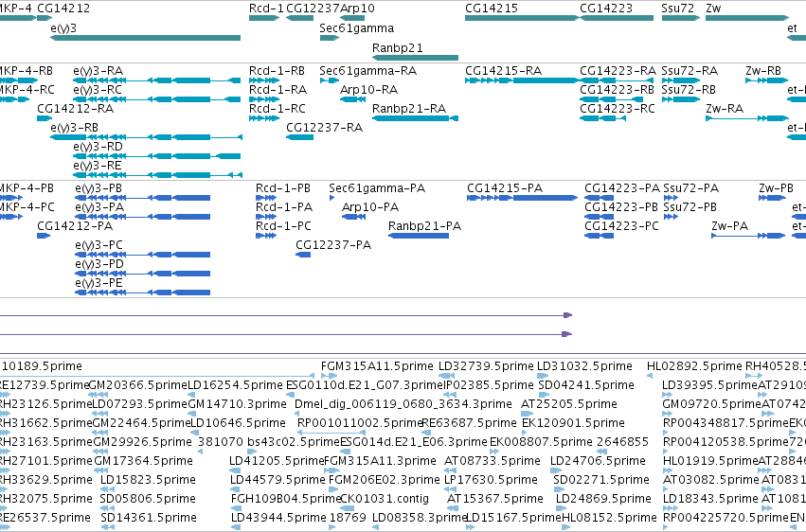Select transcript CG14223-RB
Screen dimensions: 806x532
click(x=611, y=99)
